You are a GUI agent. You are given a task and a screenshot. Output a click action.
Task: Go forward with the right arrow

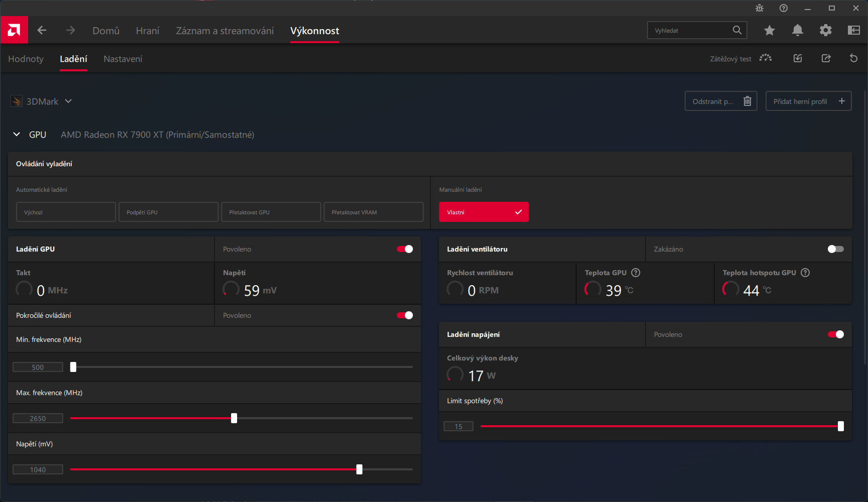coord(70,30)
